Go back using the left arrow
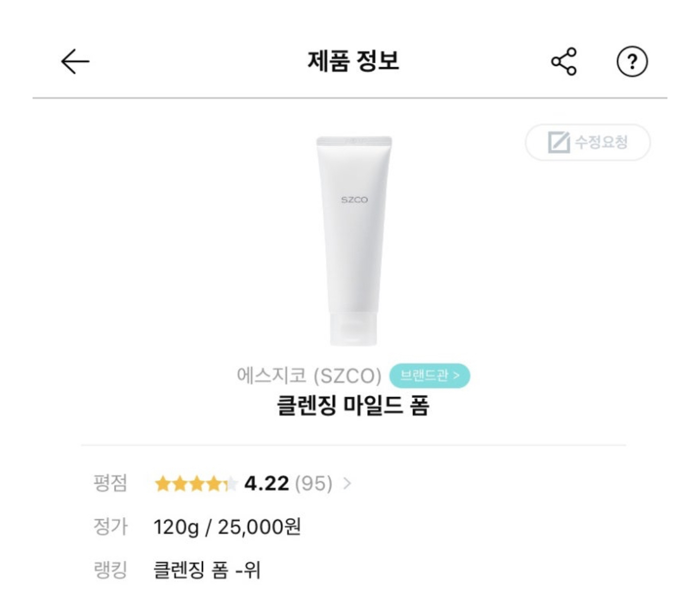700x595 pixels. pos(75,61)
